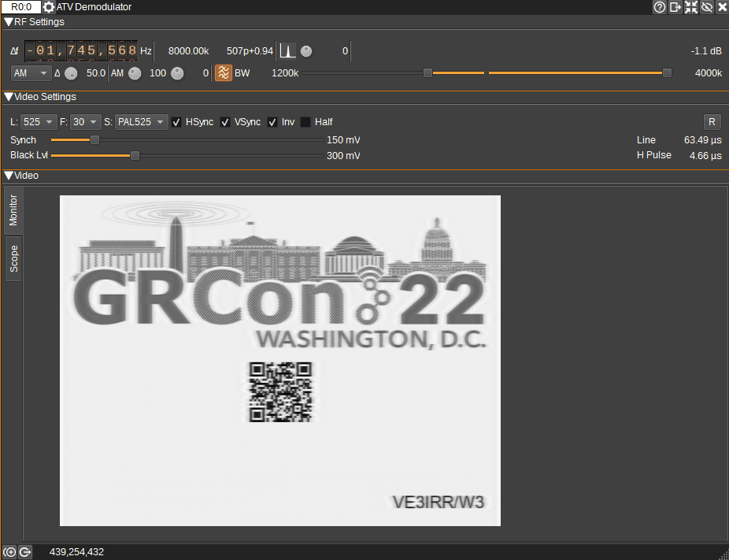This screenshot has height=560, width=729.
Task: Toggle the FFT filter spectrum icon
Action: click(287, 51)
